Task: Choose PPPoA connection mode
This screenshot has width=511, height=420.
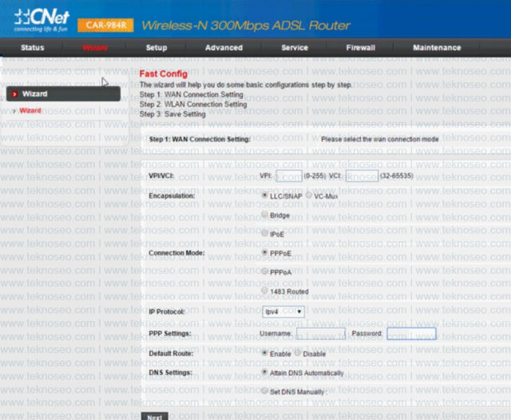Action: [x=264, y=271]
